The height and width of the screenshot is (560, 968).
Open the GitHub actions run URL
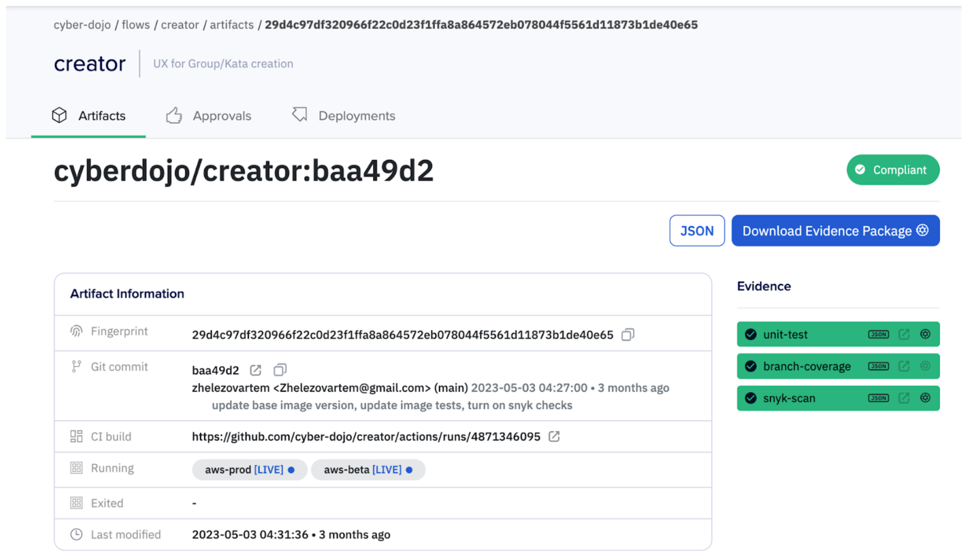coord(366,437)
